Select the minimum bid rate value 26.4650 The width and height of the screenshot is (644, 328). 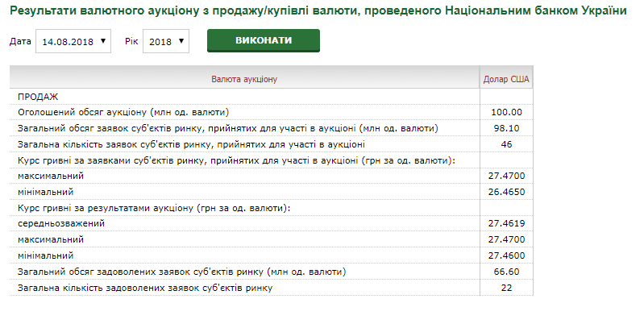click(506, 192)
